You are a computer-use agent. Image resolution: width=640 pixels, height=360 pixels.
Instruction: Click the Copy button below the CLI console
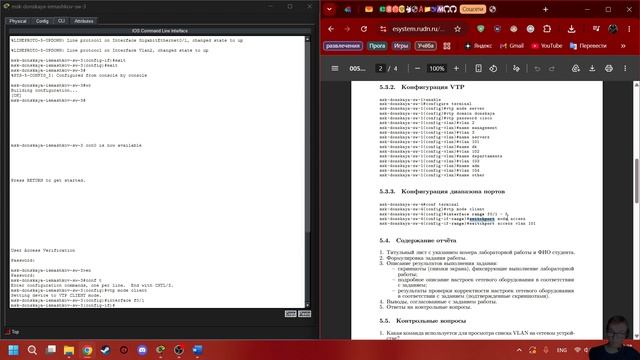coord(291,313)
